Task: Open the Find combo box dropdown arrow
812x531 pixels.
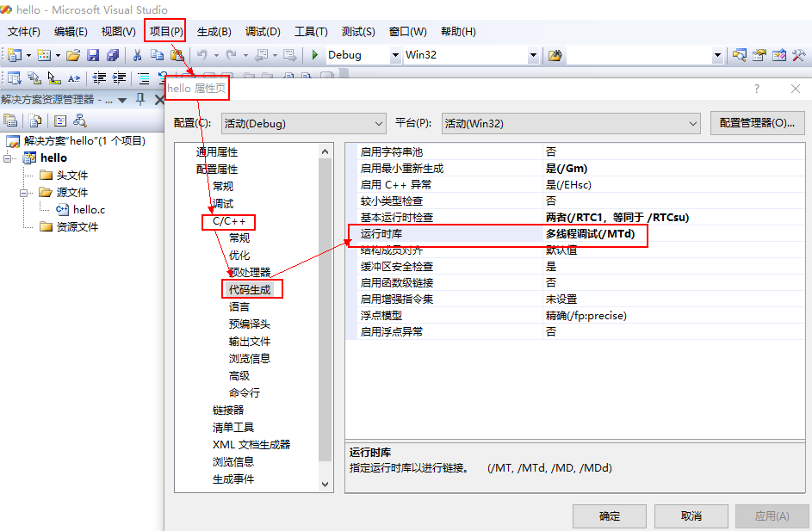Action: coord(717,55)
